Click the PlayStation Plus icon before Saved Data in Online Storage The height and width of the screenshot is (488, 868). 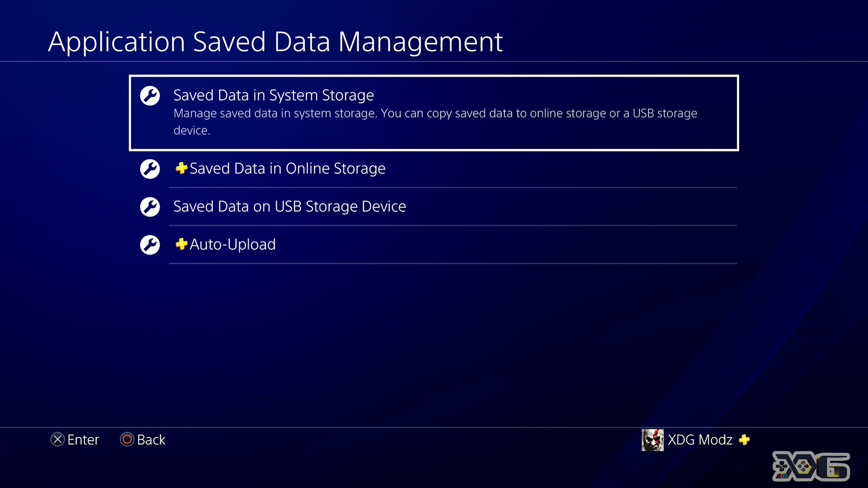click(x=181, y=168)
